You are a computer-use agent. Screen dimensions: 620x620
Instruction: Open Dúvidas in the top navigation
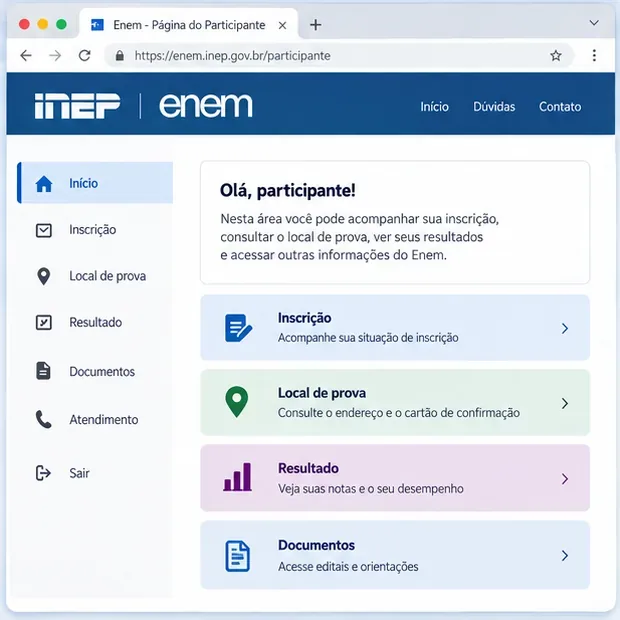(x=494, y=107)
